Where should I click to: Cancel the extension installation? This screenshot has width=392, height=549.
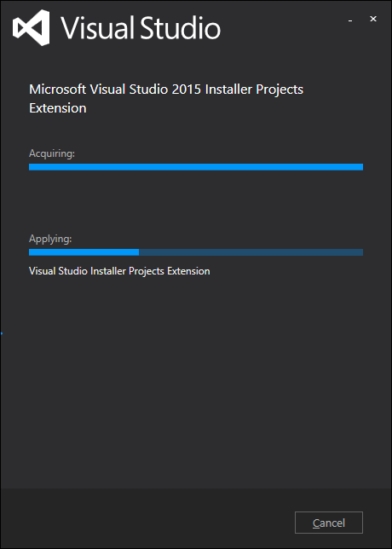(x=329, y=523)
